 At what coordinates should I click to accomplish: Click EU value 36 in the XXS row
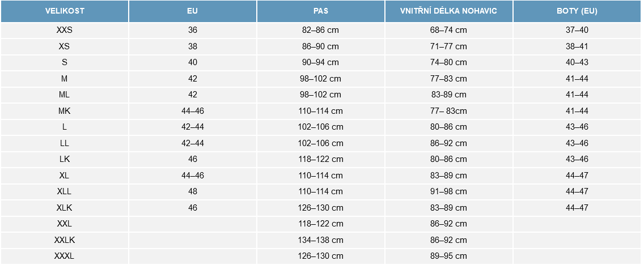pyautogui.click(x=192, y=30)
